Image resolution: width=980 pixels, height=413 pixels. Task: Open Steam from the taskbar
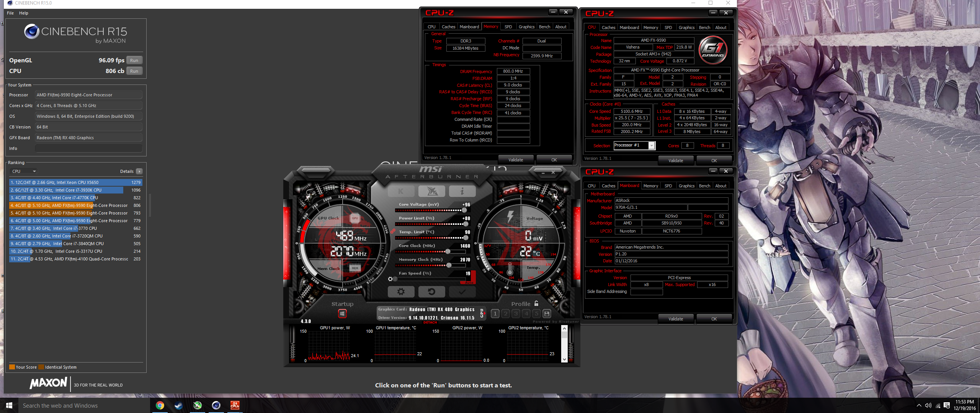[x=179, y=405]
